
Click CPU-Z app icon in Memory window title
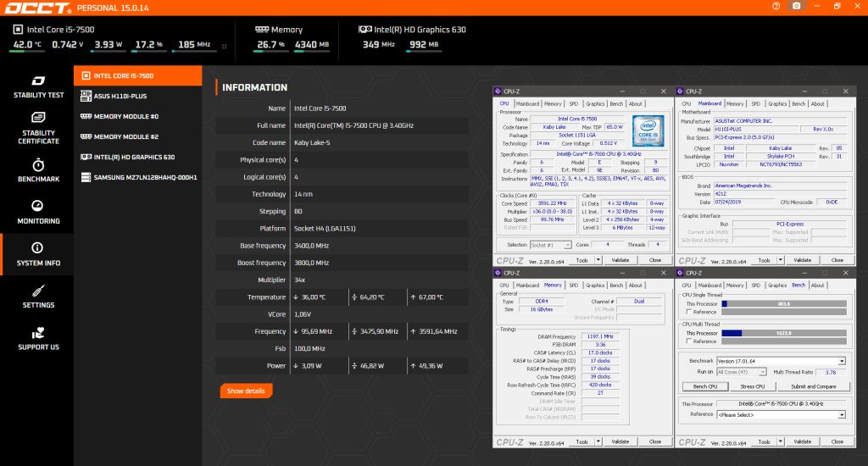(x=498, y=273)
